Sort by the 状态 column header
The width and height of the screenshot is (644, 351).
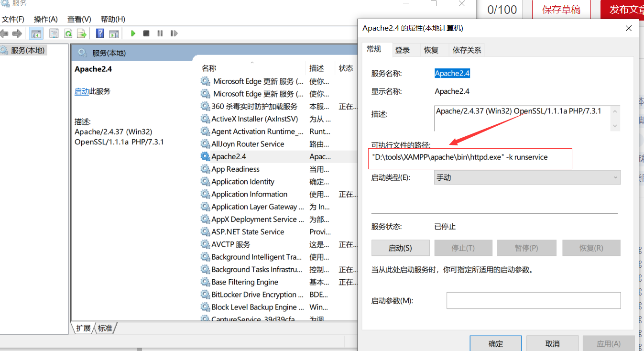pyautogui.click(x=346, y=68)
